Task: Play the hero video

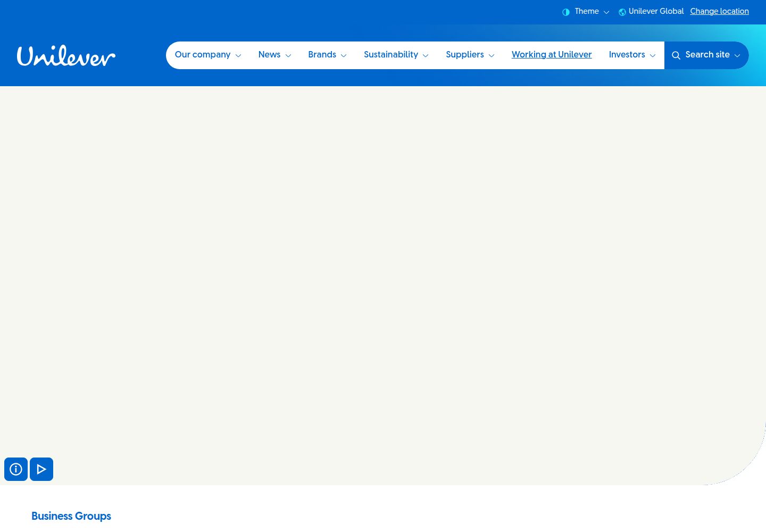Action: pyautogui.click(x=41, y=469)
